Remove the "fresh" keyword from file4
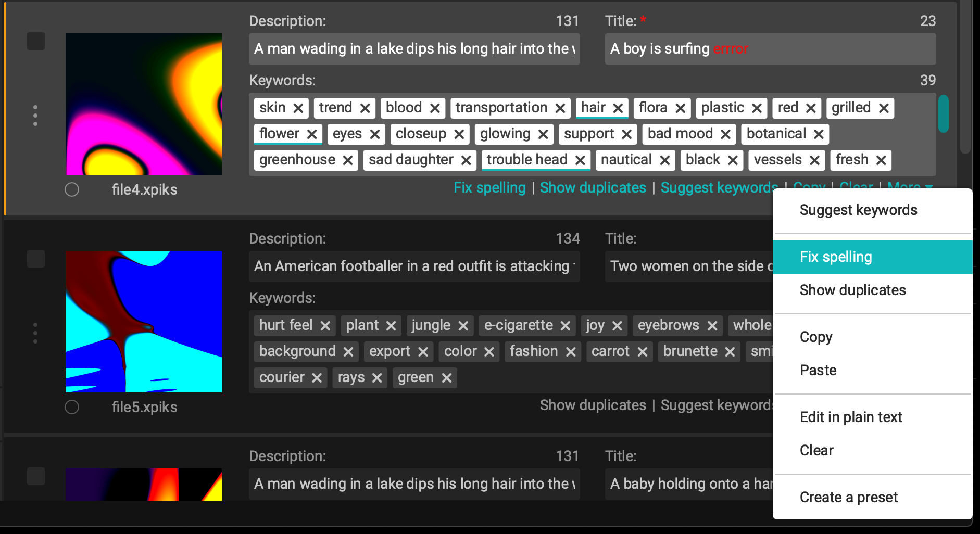Screen dimensions: 980x534 point(881,160)
